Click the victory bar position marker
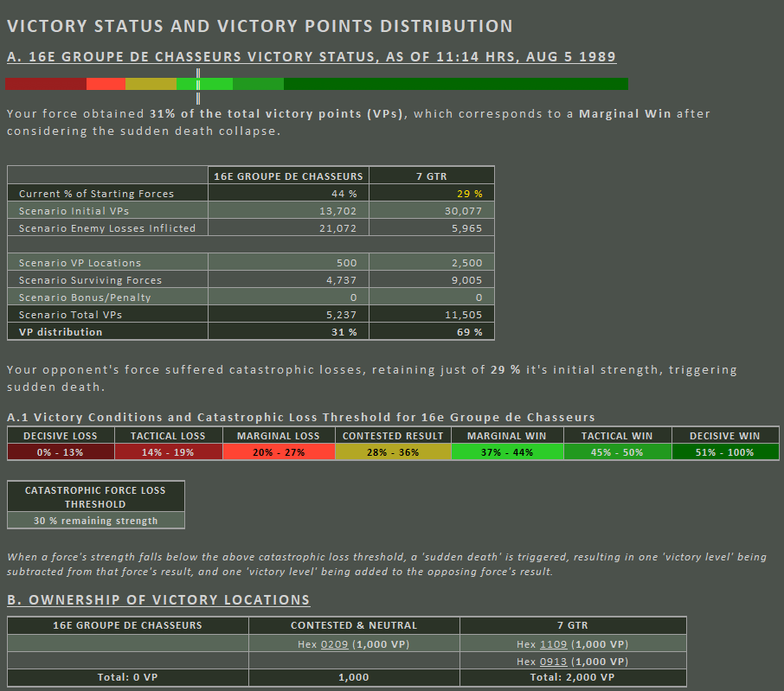Image resolution: width=784 pixels, height=691 pixels. [x=198, y=84]
